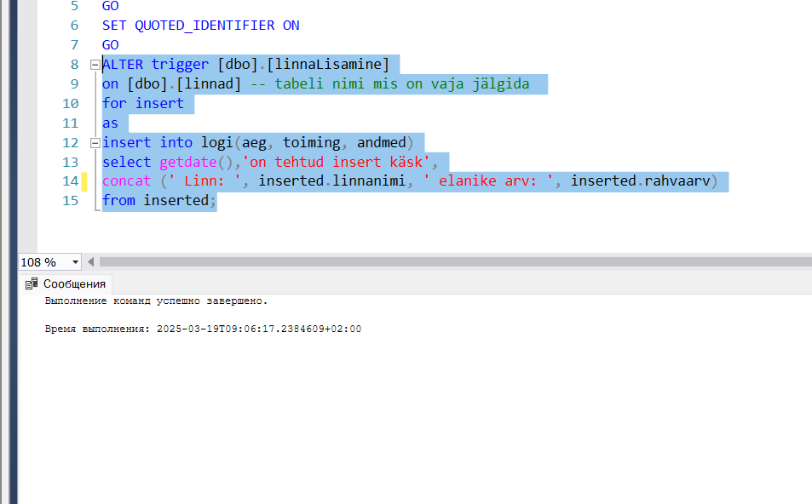Click SET QUOTED_IDENTIFIER ON statement
The width and height of the screenshot is (812, 504).
(201, 26)
